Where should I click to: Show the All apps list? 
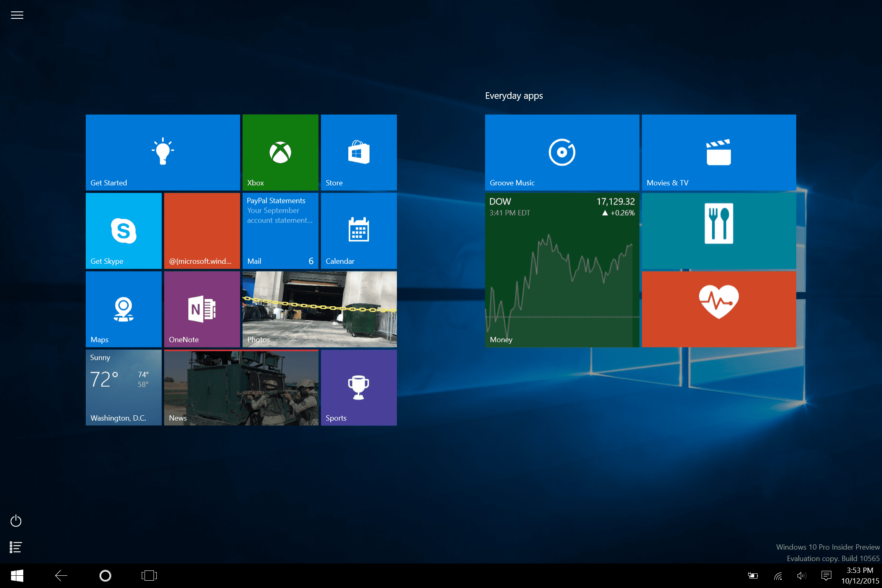(x=16, y=547)
